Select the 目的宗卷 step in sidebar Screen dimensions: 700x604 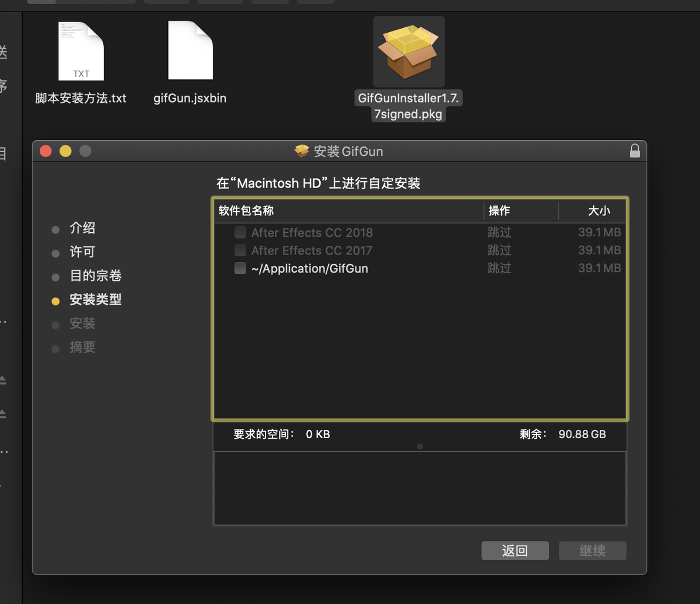(x=96, y=276)
